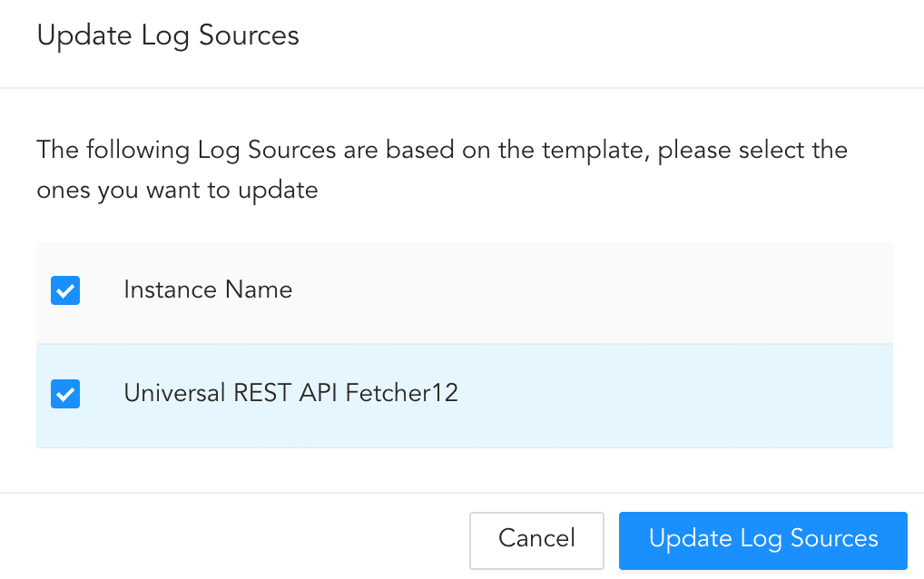Click the checkmark icon in the Fetcher12 row
The height and width of the screenshot is (579, 924).
(65, 394)
